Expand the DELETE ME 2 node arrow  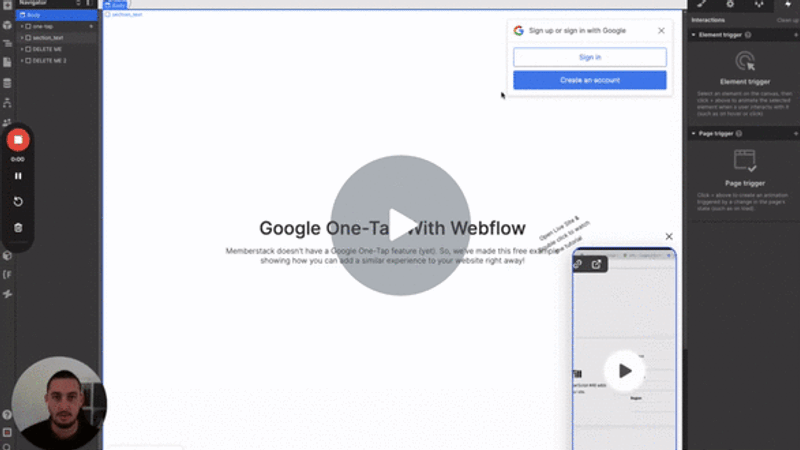point(22,60)
